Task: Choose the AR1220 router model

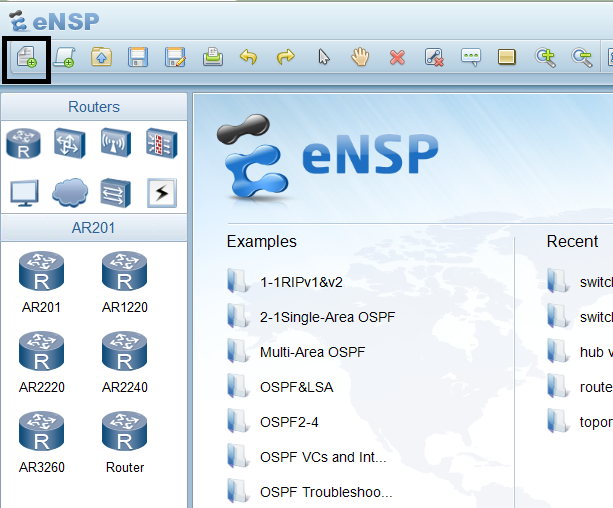Action: [x=124, y=282]
